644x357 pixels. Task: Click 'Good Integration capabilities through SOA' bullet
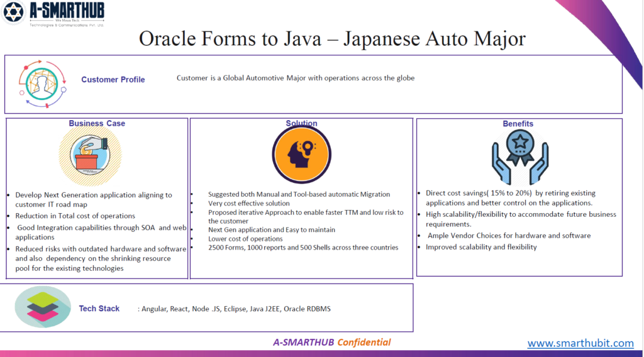101,233
